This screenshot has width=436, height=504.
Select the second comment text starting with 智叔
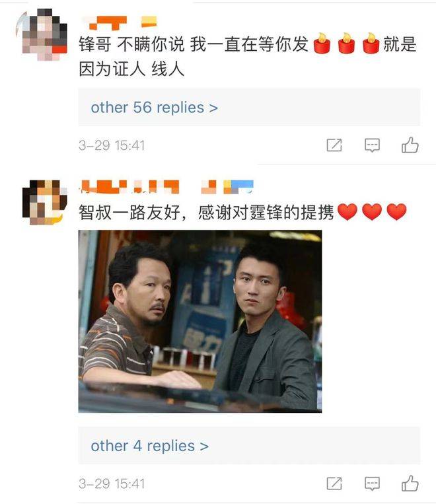coord(242,212)
